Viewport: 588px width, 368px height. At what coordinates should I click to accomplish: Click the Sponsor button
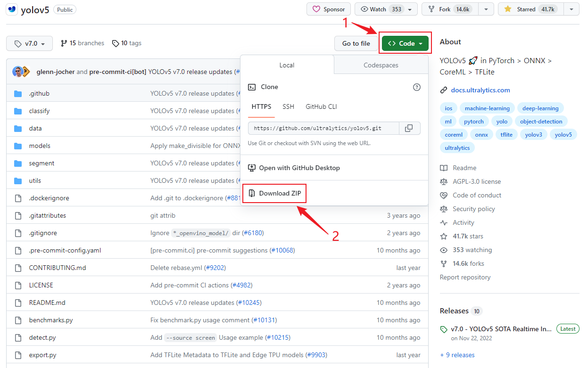click(x=329, y=9)
